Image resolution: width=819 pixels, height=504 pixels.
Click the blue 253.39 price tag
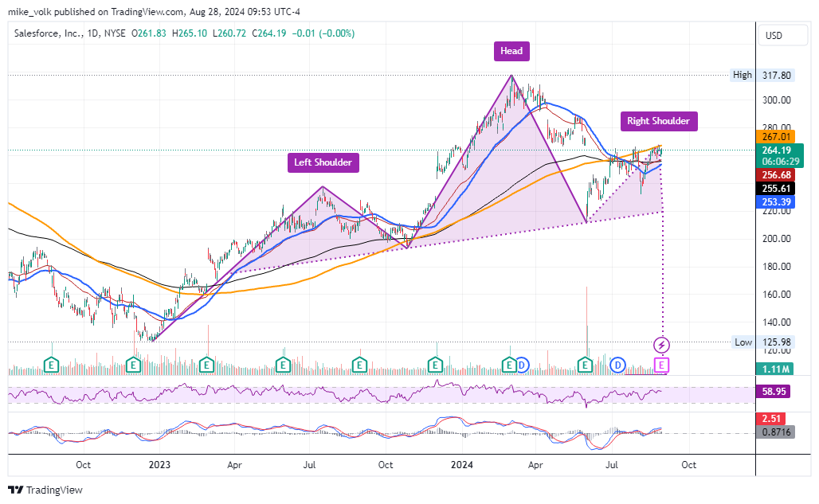pyautogui.click(x=776, y=202)
